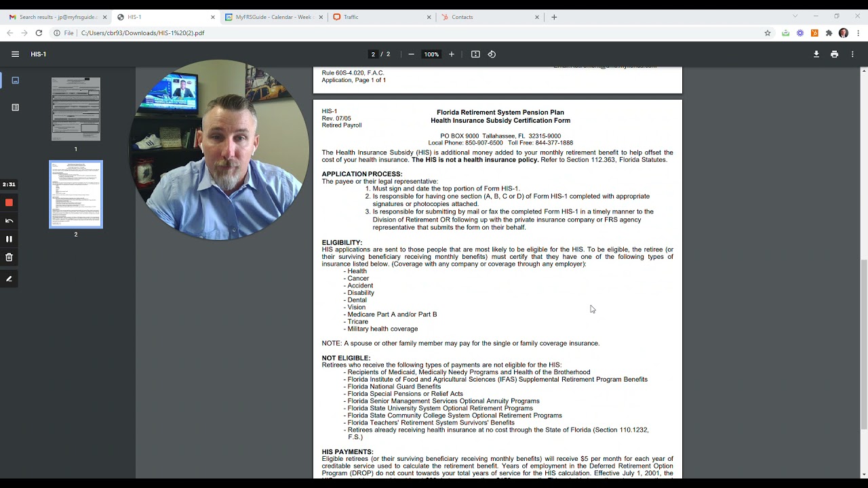This screenshot has width=868, height=488.
Task: Click the webcam video bubble
Action: (219, 150)
